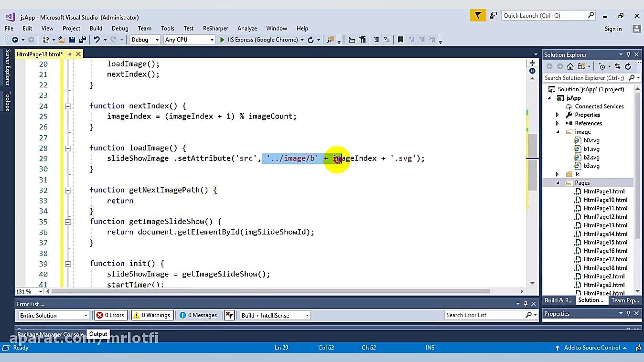Comment out the selected lines via the toolbar icon
The width and height of the screenshot is (644, 362).
(x=376, y=40)
